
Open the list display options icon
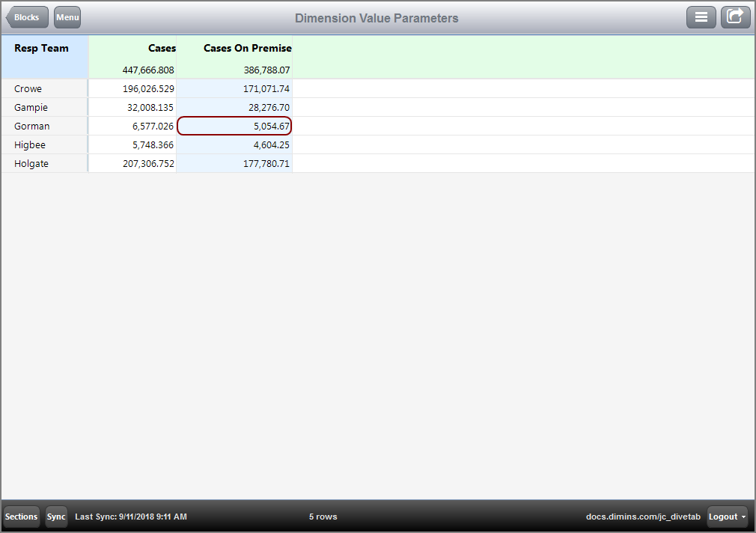click(x=701, y=16)
